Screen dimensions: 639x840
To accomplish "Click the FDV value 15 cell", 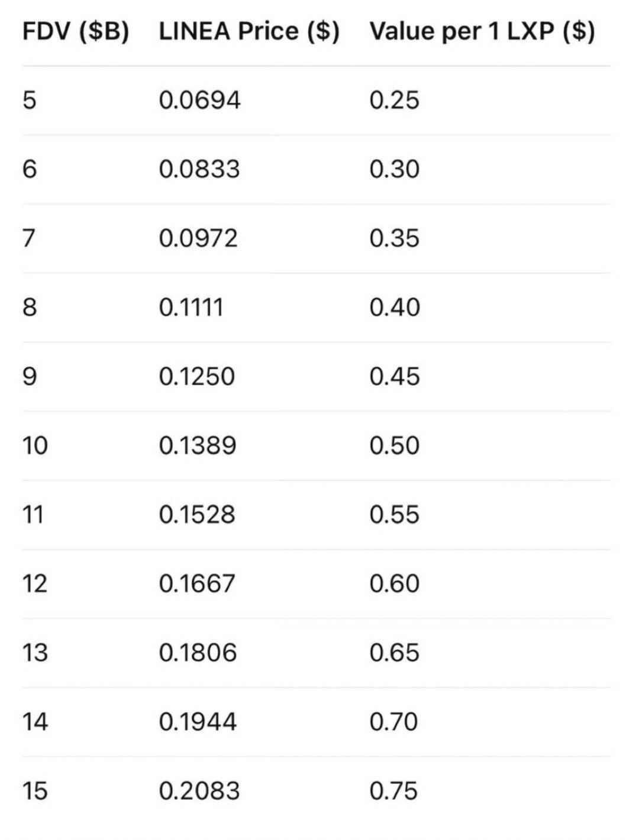I will point(34,791).
